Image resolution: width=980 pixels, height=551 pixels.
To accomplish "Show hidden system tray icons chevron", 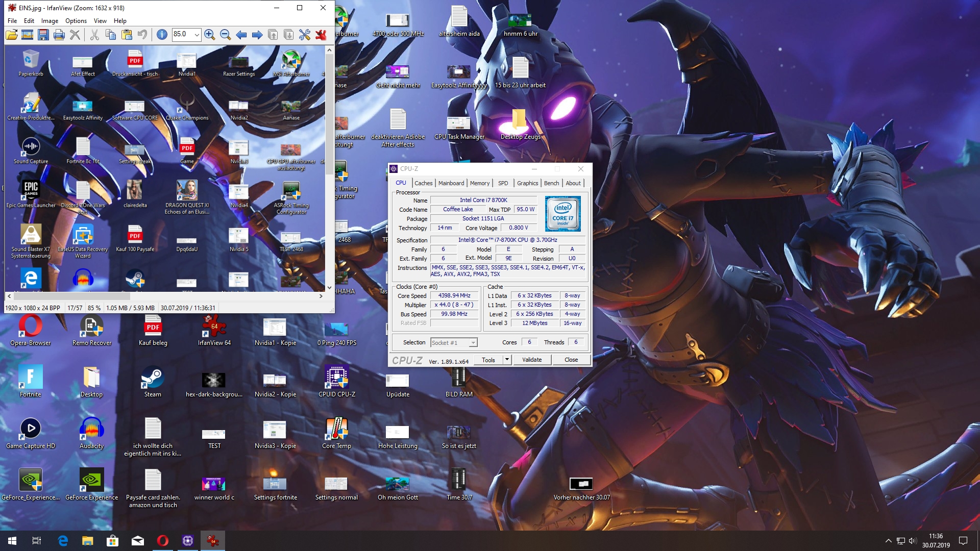I will click(x=888, y=541).
